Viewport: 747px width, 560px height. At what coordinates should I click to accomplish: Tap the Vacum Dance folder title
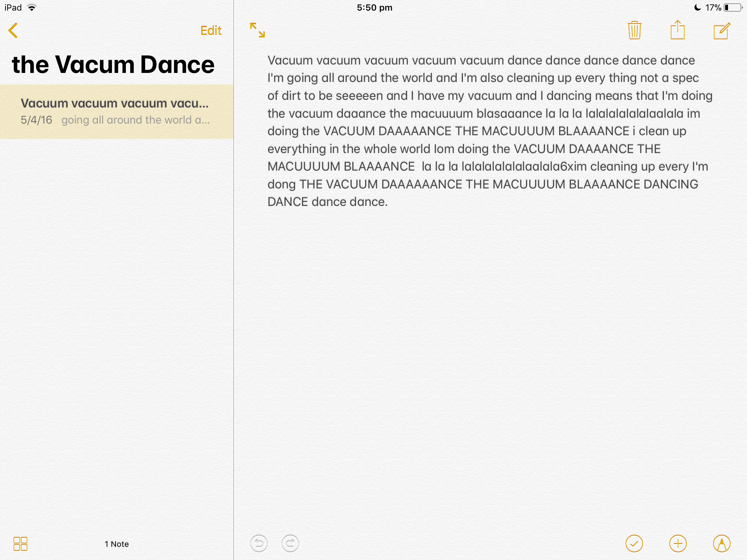click(113, 65)
